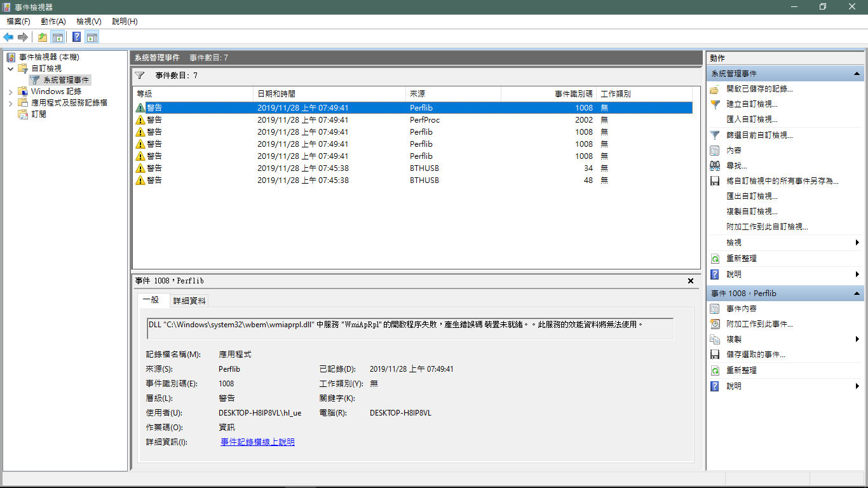Open the 檢視 submenu in the actions pane
Screen dimensions: 868x488
[x=785, y=243]
